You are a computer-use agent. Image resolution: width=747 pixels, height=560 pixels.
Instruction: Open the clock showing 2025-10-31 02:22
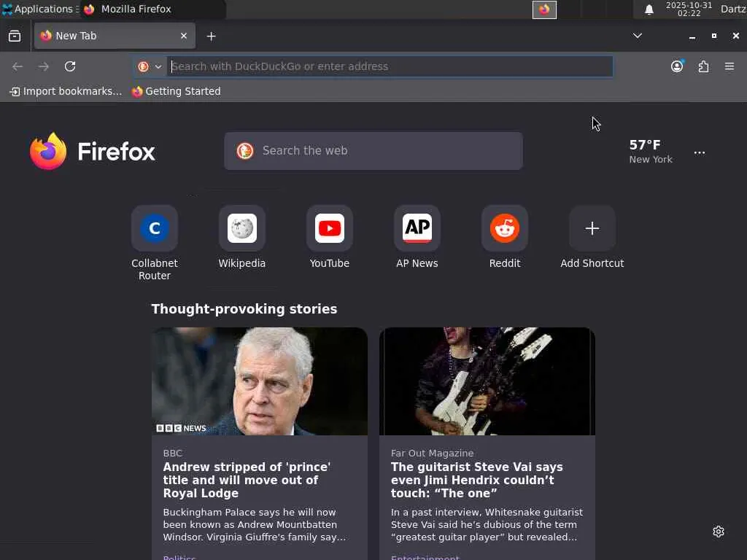tap(689, 9)
